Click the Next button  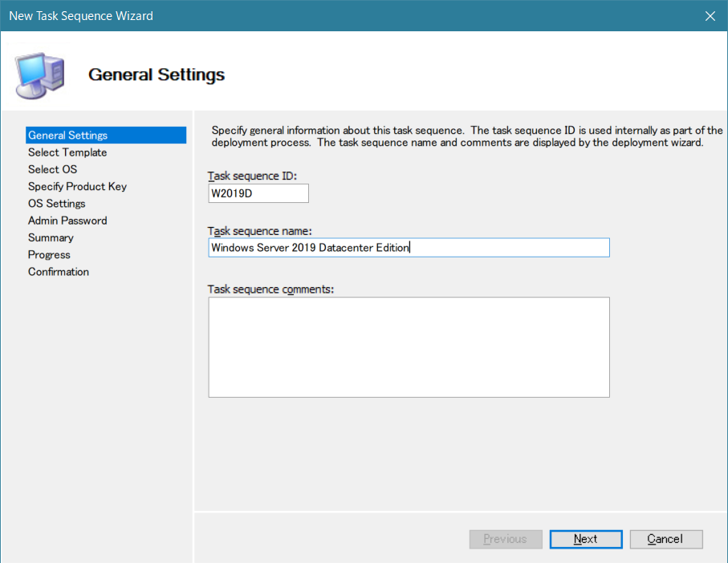586,540
